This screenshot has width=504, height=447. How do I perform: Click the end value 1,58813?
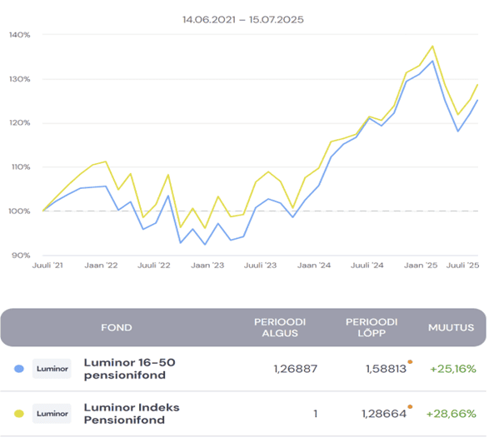[386, 369]
